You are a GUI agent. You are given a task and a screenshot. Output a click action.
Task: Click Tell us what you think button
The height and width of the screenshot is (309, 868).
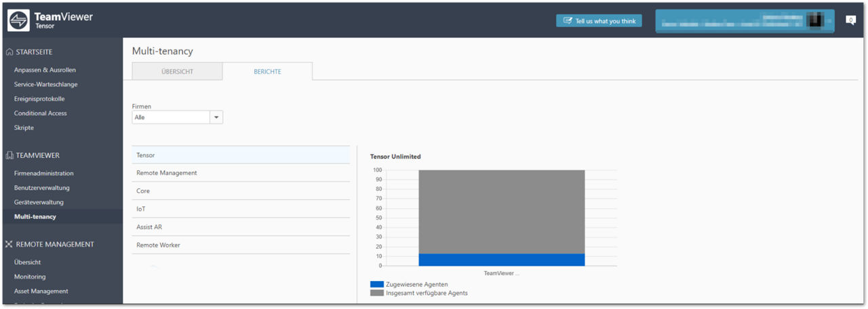click(x=599, y=21)
